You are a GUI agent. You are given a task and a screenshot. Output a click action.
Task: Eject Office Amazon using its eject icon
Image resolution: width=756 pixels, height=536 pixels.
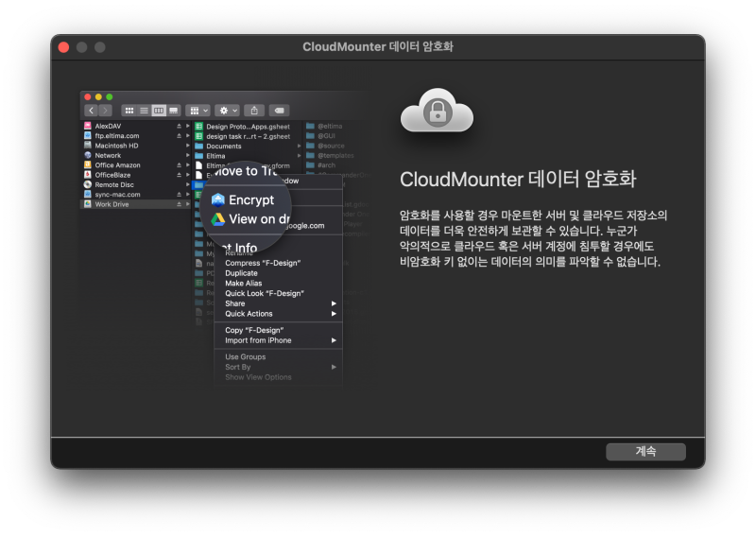tap(179, 165)
